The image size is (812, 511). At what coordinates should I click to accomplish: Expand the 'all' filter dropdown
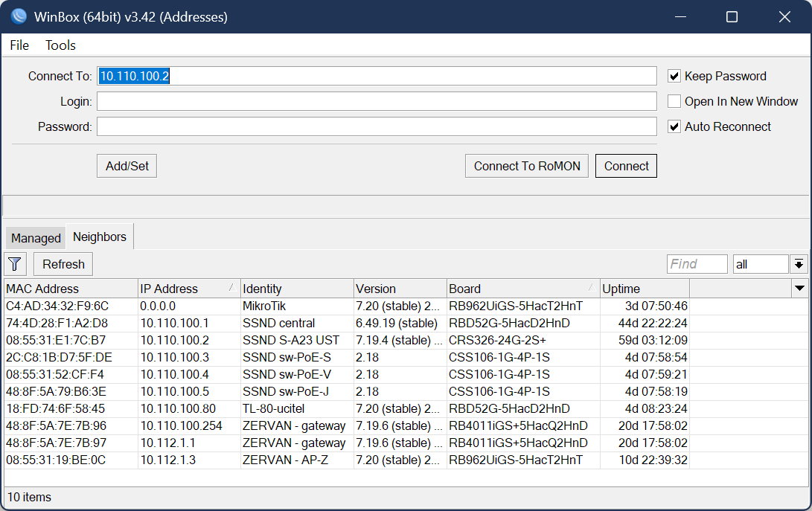[799, 264]
